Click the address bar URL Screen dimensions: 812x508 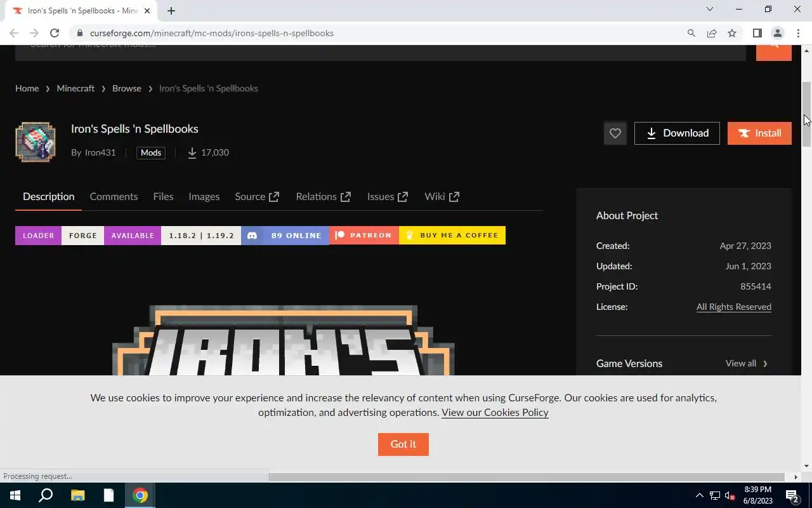click(x=212, y=33)
